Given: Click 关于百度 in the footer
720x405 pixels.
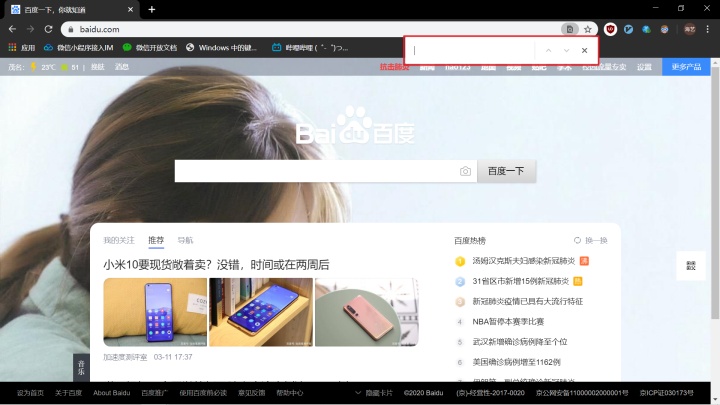Looking at the screenshot, I should (68, 393).
